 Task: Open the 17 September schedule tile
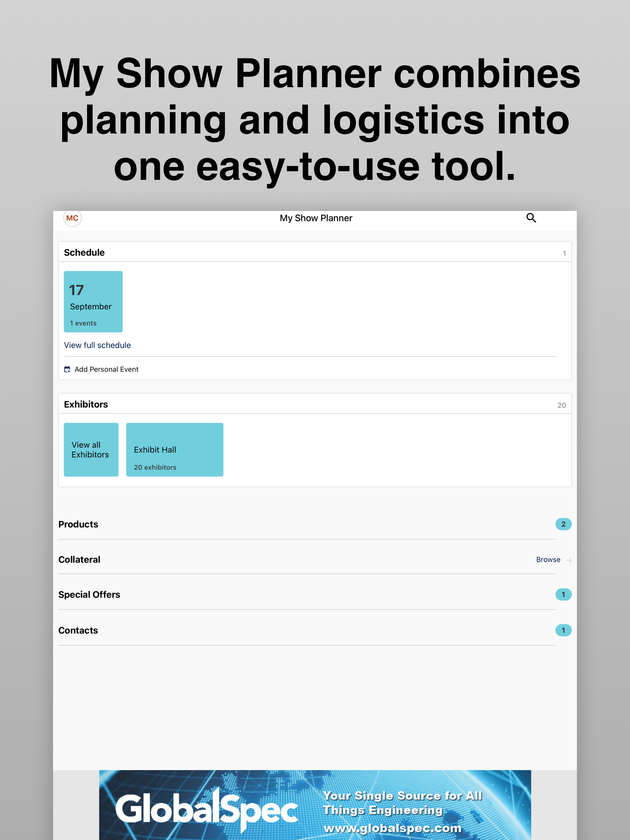point(93,302)
